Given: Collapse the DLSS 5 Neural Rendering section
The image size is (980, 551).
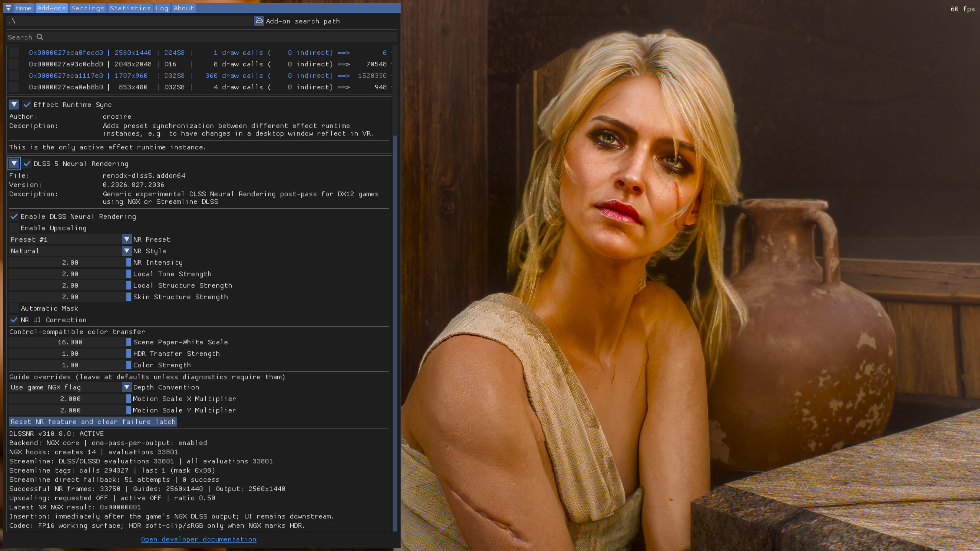Looking at the screenshot, I should 14,164.
